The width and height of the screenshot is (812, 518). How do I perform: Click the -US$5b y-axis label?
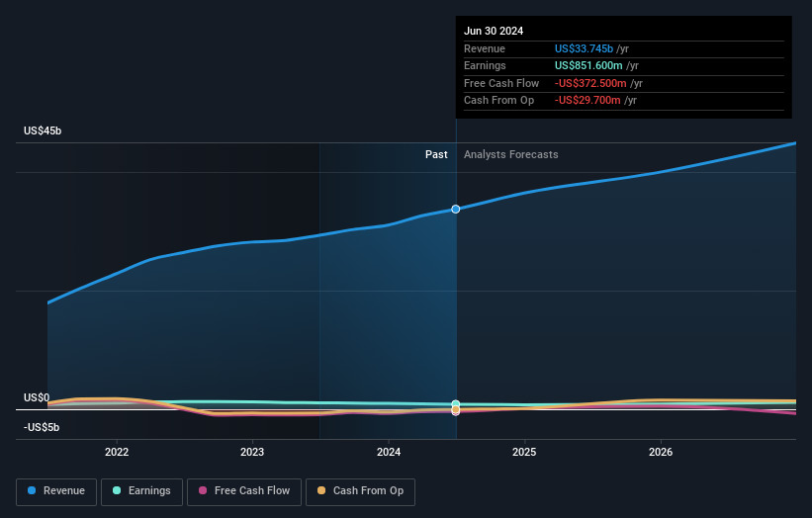[42, 427]
